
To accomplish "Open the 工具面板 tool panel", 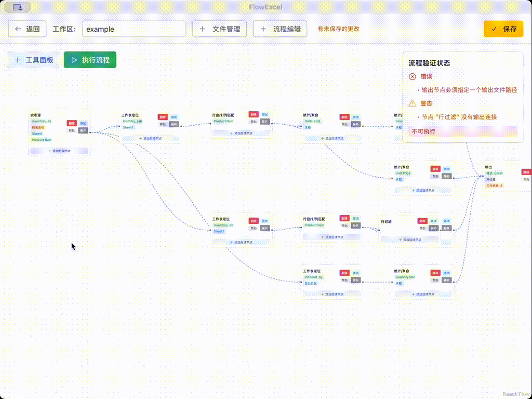I will click(34, 60).
